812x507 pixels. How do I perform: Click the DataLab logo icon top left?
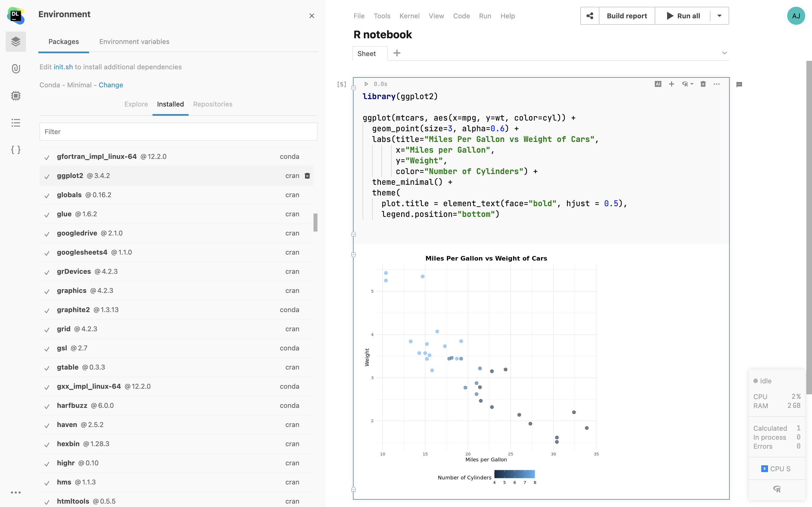click(x=16, y=15)
